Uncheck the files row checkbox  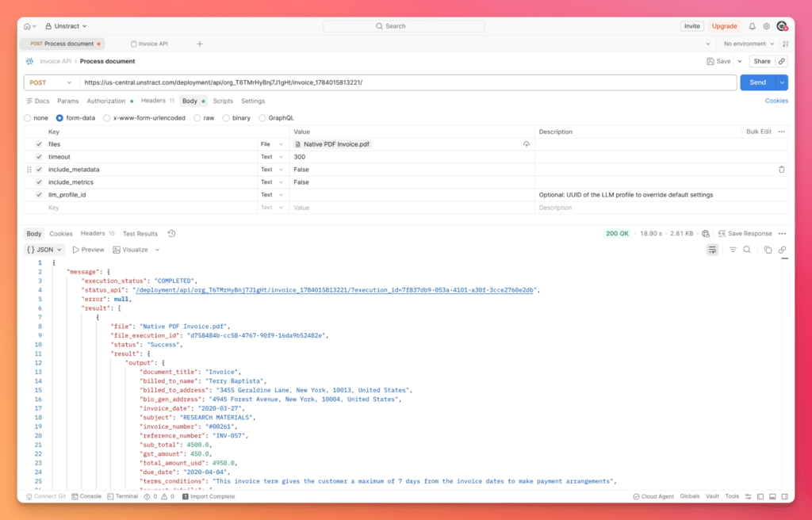pos(39,144)
